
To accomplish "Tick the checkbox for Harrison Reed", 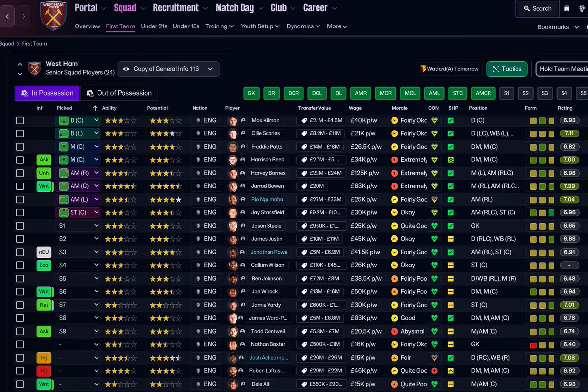I will 20,160.
